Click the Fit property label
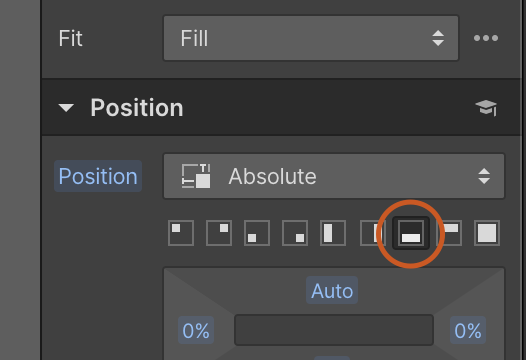The image size is (526, 360). point(70,38)
